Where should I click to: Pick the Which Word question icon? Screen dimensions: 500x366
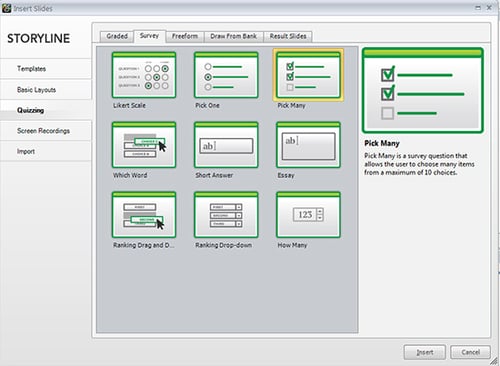click(144, 145)
